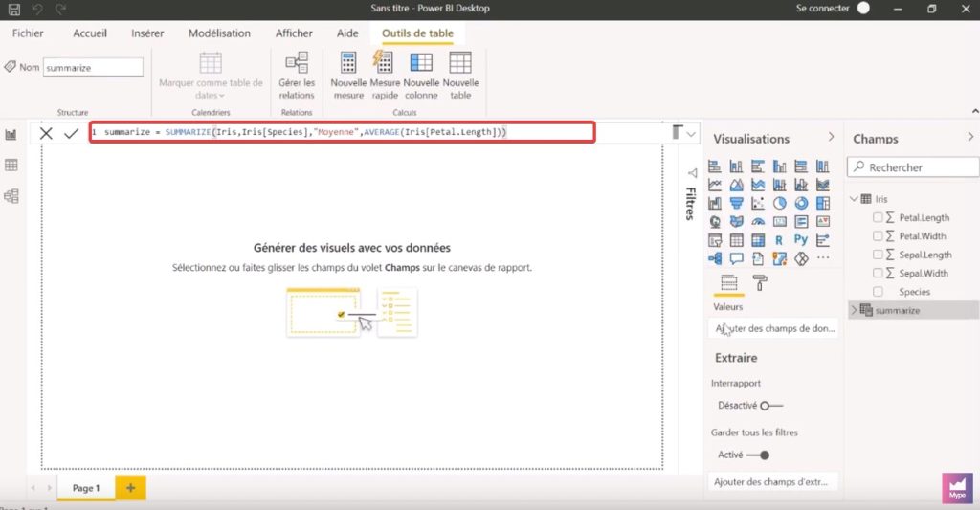Select the donut chart visual
Viewport: 980px width, 510px height.
(x=801, y=203)
